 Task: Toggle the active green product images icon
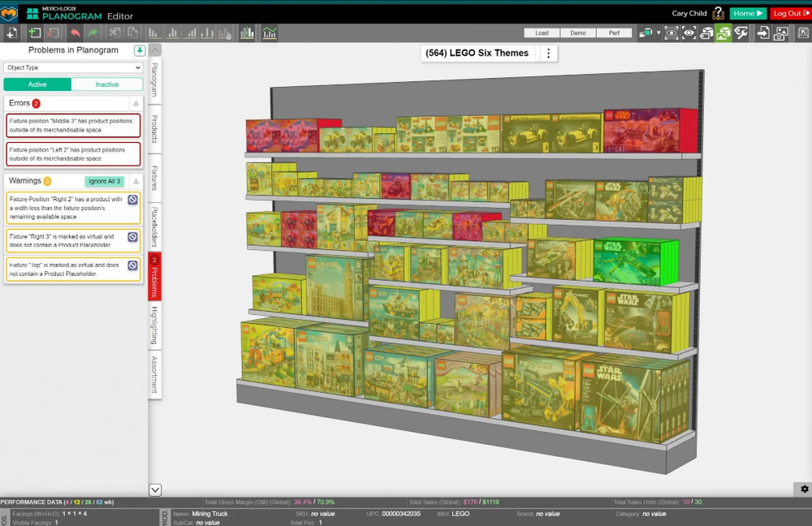pyautogui.click(x=723, y=33)
